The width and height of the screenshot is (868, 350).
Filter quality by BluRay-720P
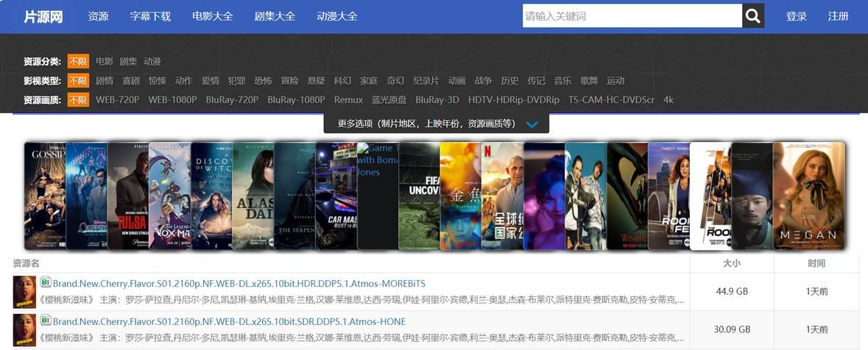(232, 100)
